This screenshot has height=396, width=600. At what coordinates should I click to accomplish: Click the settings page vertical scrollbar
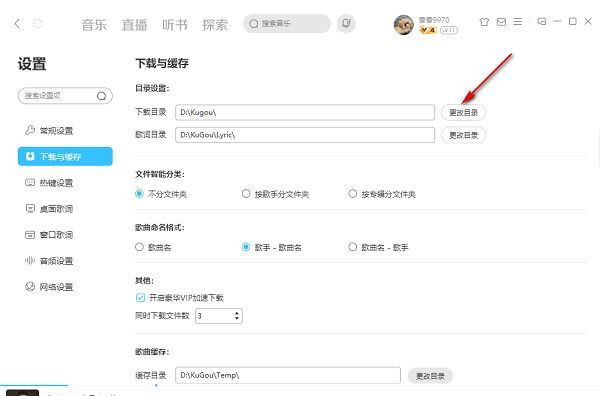(x=598, y=148)
